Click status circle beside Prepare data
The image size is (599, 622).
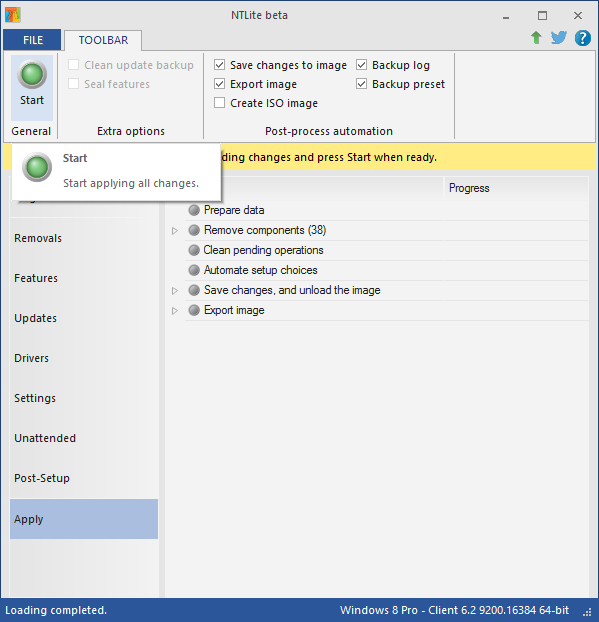(x=194, y=210)
